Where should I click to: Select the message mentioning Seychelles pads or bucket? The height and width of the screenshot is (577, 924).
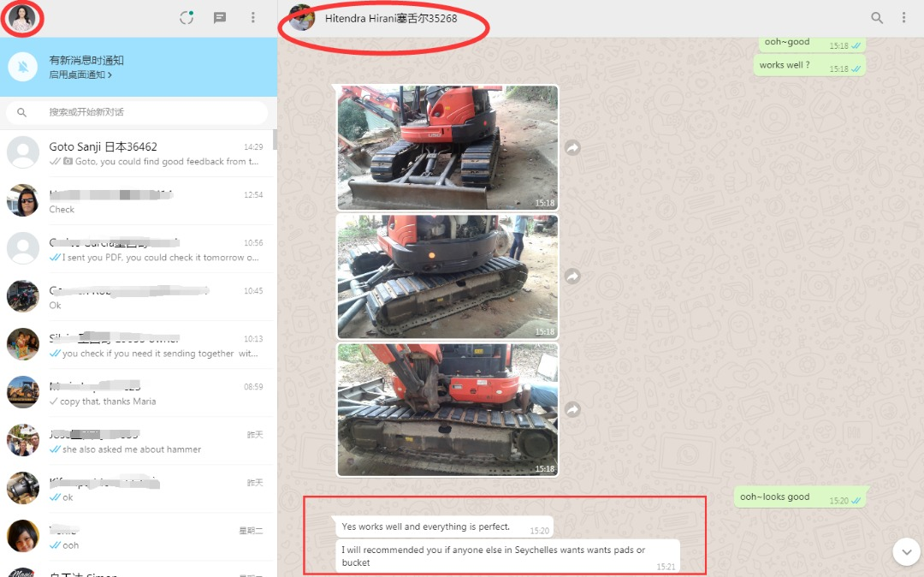pos(508,556)
